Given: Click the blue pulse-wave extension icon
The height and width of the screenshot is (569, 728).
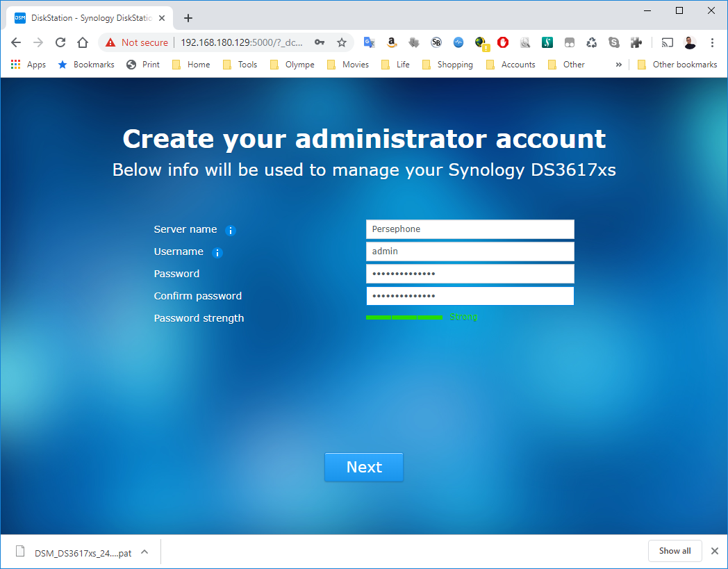Looking at the screenshot, I should (458, 43).
